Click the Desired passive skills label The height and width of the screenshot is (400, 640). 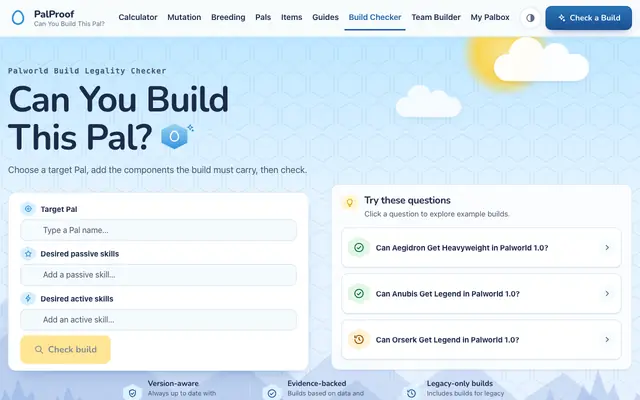click(80, 254)
